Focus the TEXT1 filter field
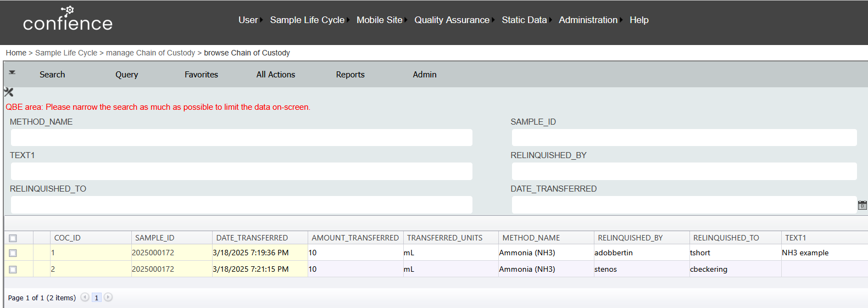Viewport: 868px width, 308px height. (x=241, y=171)
